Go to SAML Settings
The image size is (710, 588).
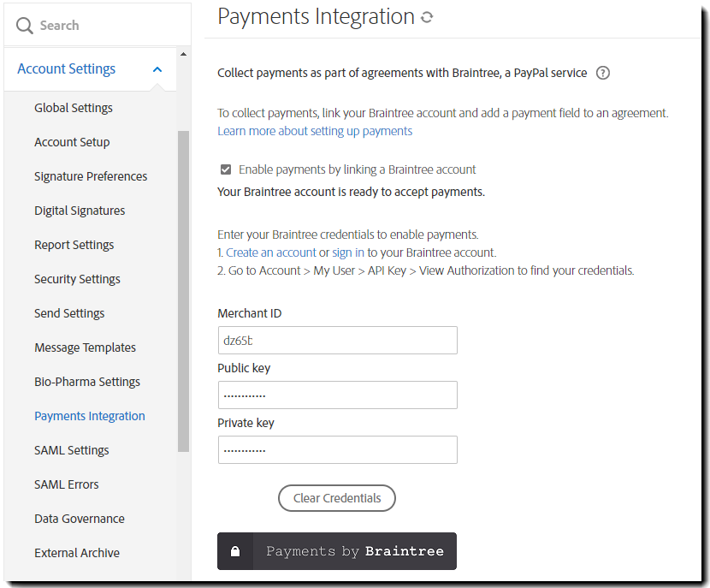click(71, 450)
